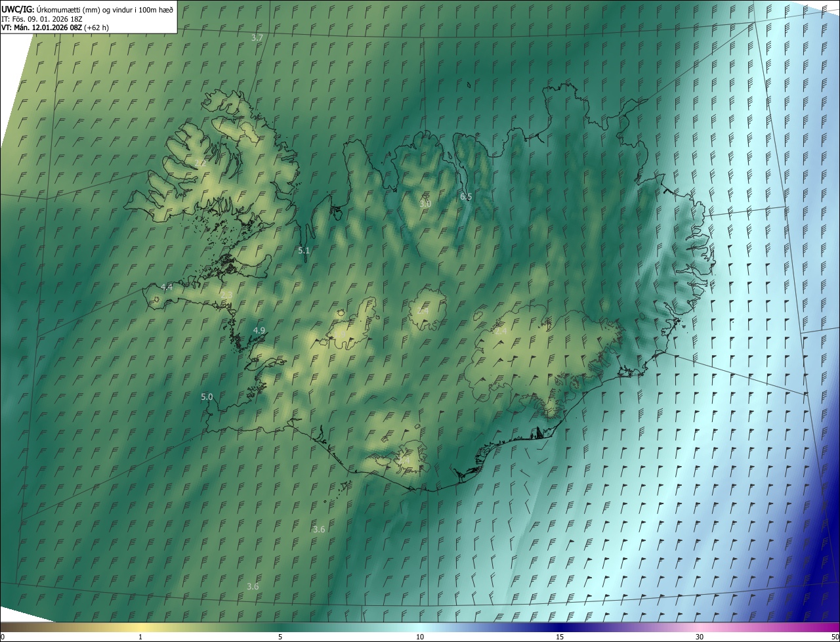Click the 'VT: Mán. 12.01.2026 08Z' valid time

41,28
